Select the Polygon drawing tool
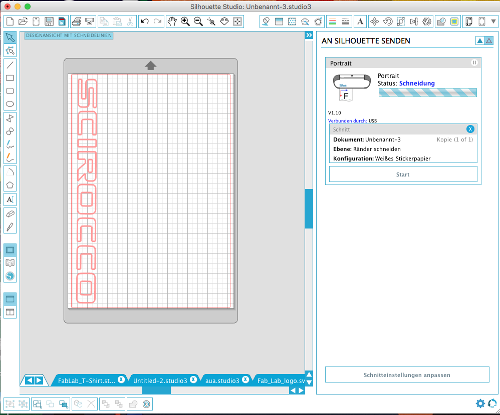The width and height of the screenshot is (500, 415). 10,185
